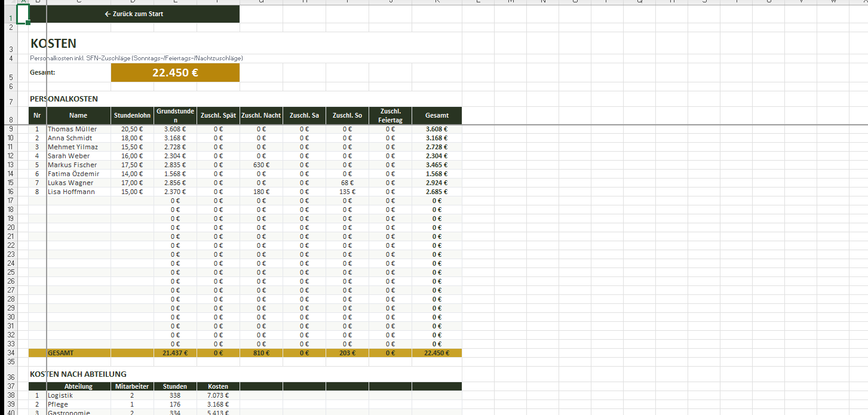Select the "Logistik" department cell
Screen dimensions: 868x415
point(78,395)
